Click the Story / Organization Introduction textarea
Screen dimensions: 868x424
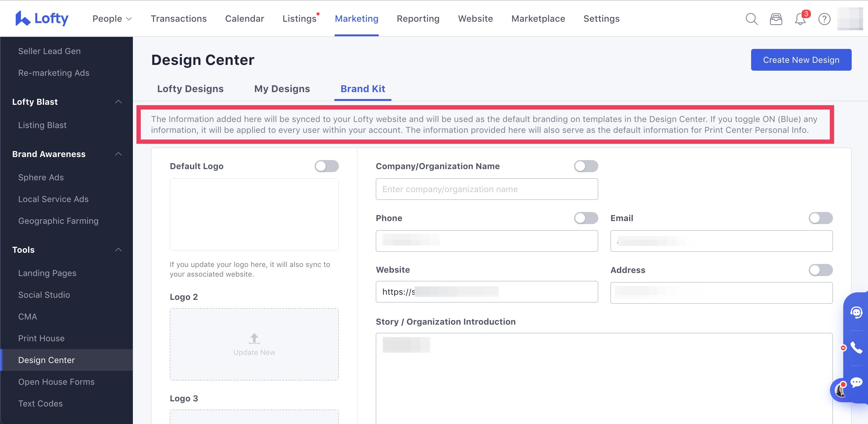[x=604, y=378]
